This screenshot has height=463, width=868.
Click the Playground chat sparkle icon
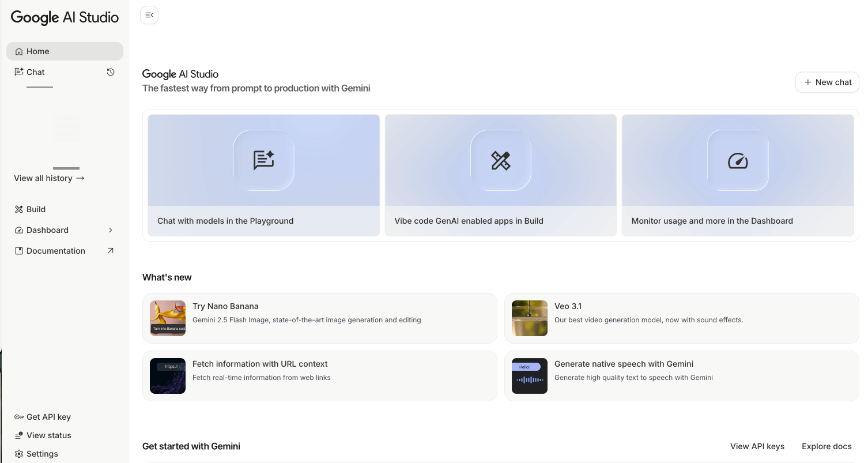263,160
